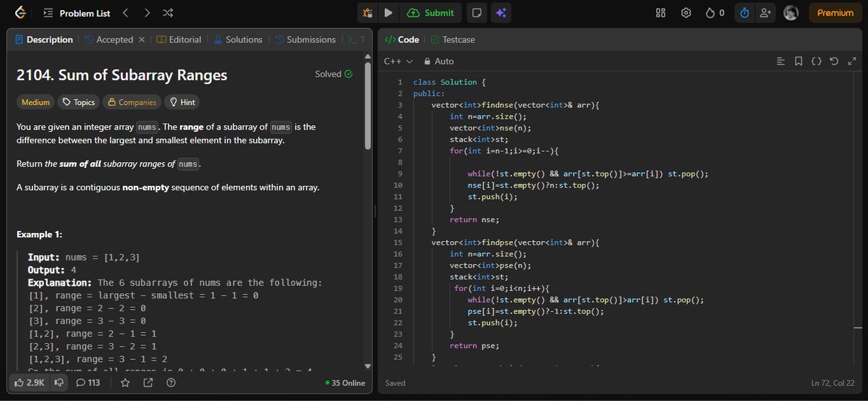Select the Code tab

pyautogui.click(x=401, y=40)
